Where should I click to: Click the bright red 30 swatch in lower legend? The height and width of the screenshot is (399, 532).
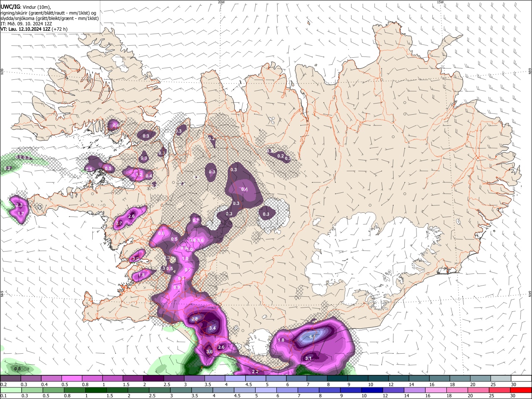pyautogui.click(x=521, y=390)
